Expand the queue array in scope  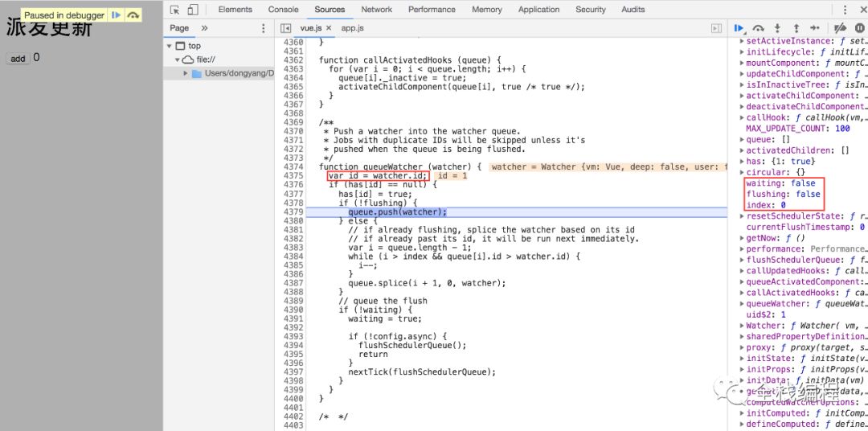743,140
